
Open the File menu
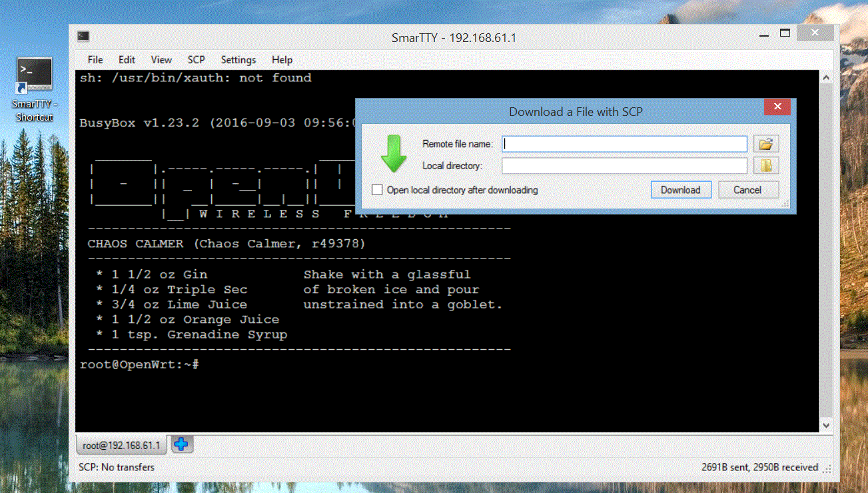[x=95, y=59]
